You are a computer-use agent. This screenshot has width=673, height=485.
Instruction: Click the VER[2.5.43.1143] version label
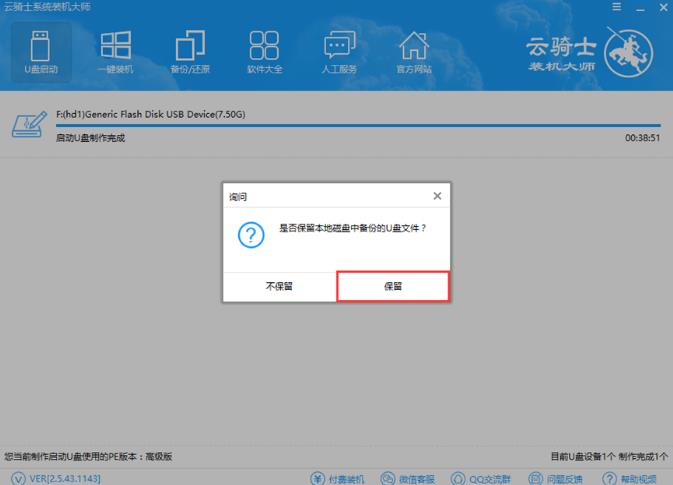65,479
